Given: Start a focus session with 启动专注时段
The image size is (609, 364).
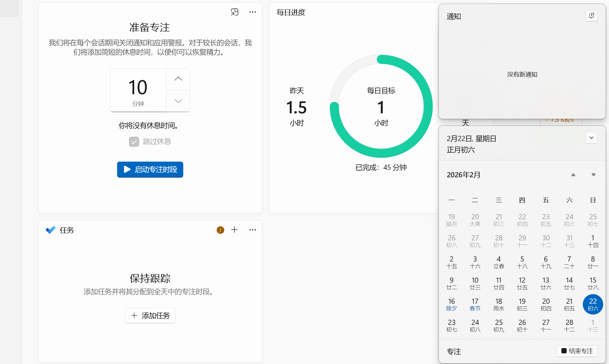Looking at the screenshot, I should click(x=150, y=170).
